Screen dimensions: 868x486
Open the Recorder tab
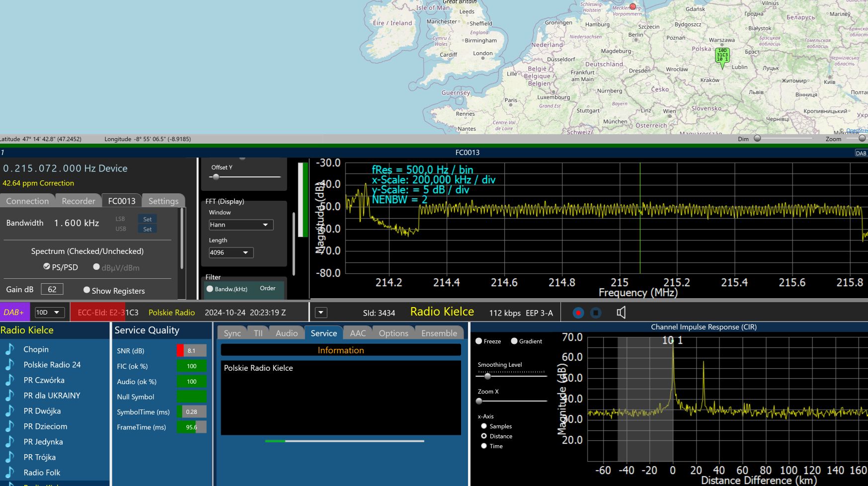point(78,201)
